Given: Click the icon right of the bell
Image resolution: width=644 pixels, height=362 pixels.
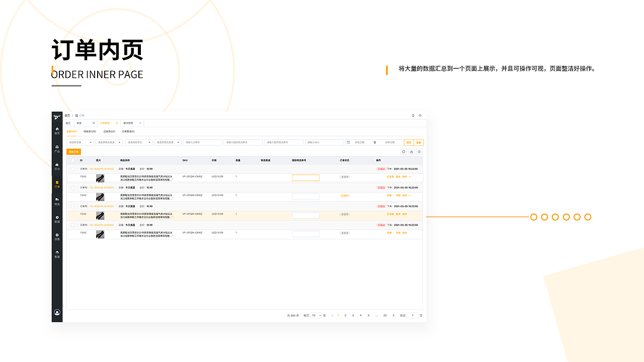Looking at the screenshot, I should [420, 115].
